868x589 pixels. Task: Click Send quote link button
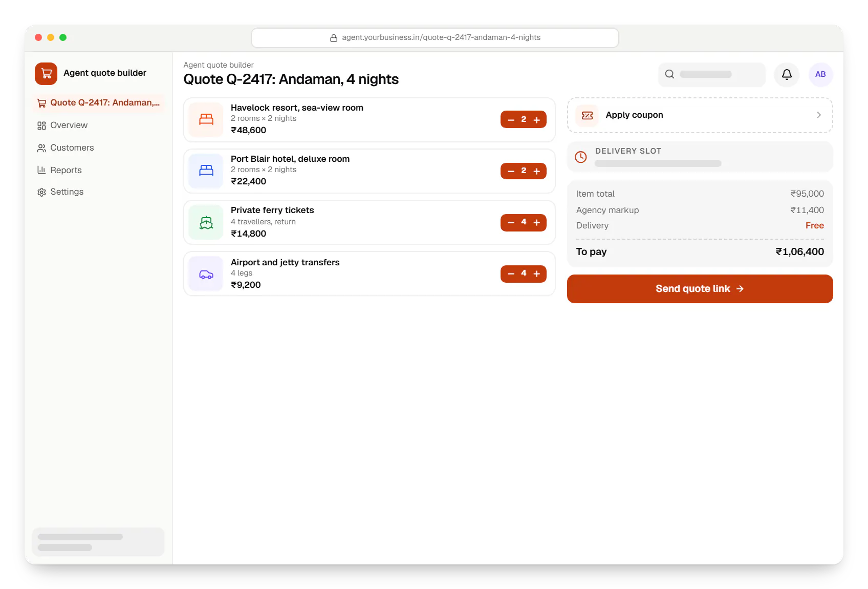[x=700, y=289]
